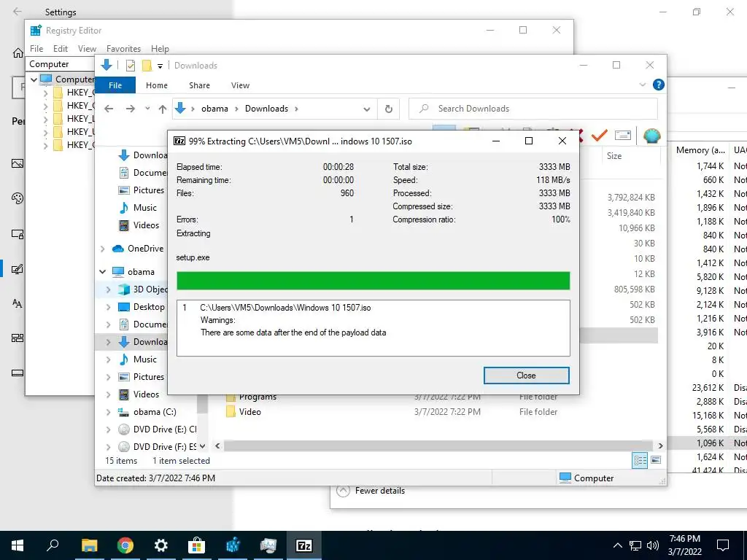Open File menu in Registry Editor
Screen dimensions: 747x560
click(36, 49)
